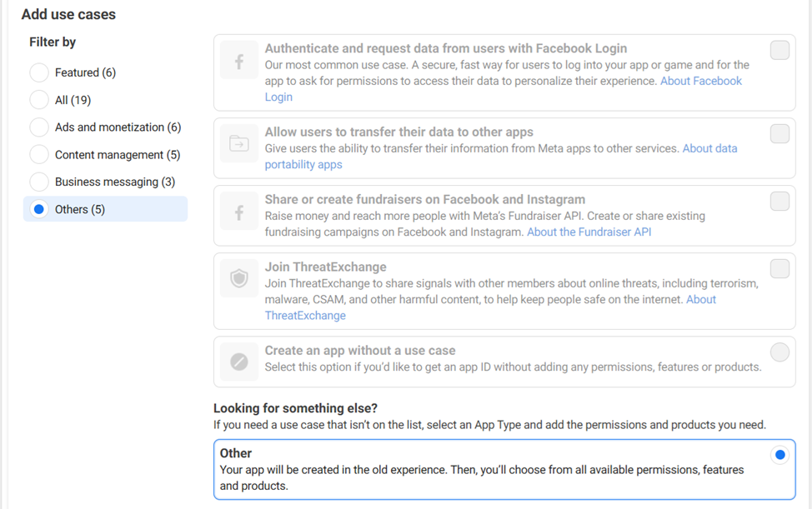Click the Facebook icon beside fundraisers use case
Screen dimensions: 812x509
pos(239,212)
